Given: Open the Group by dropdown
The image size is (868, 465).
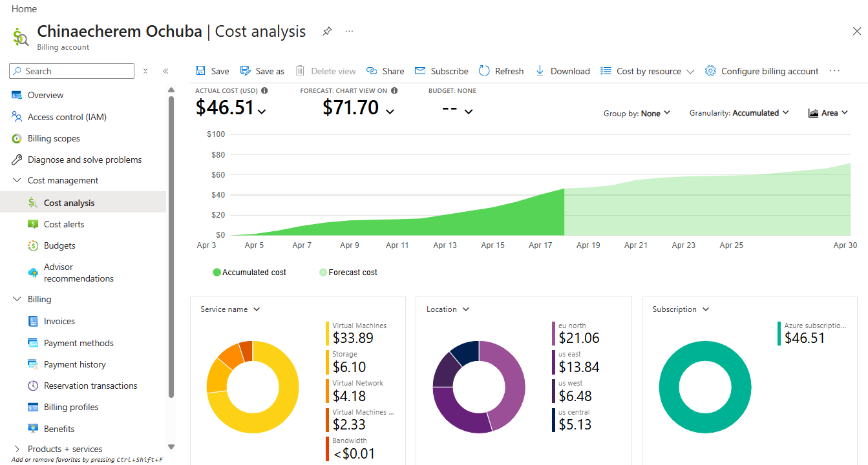Looking at the screenshot, I should (x=637, y=113).
